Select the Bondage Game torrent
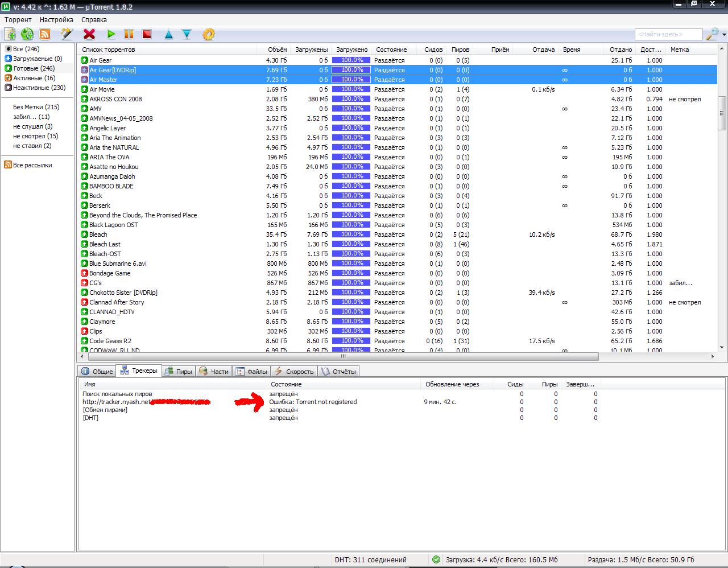728x568 pixels. click(397, 273)
